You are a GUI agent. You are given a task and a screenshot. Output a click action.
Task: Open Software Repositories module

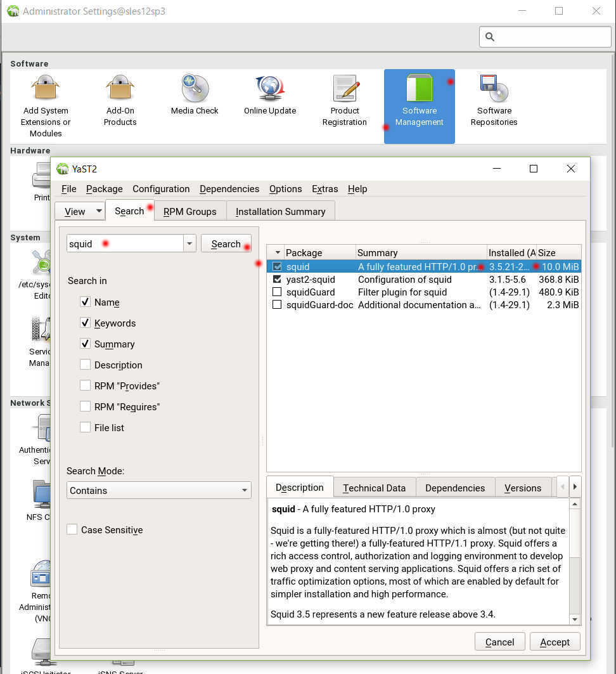tap(494, 101)
